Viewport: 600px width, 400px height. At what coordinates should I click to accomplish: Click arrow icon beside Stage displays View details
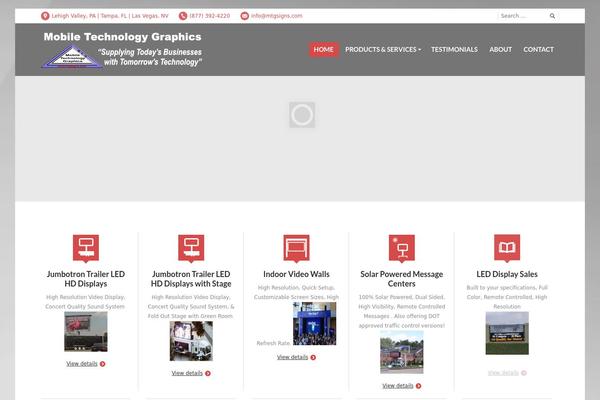[208, 374]
